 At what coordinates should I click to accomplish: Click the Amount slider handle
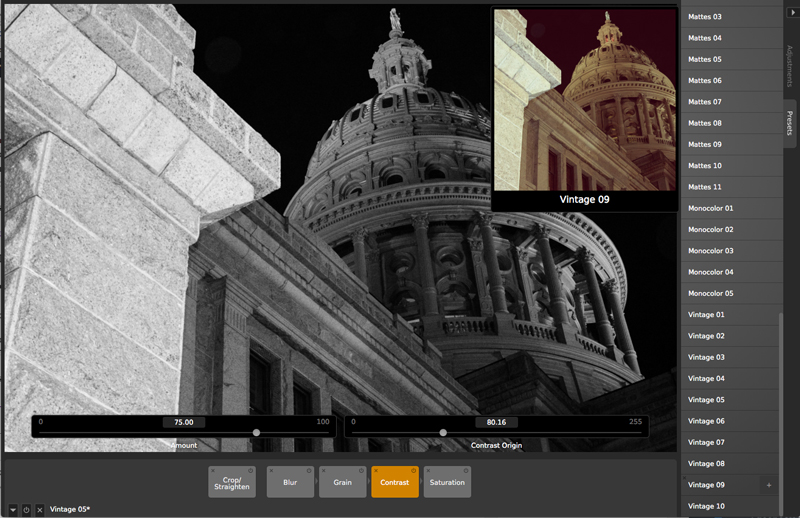[x=257, y=433]
